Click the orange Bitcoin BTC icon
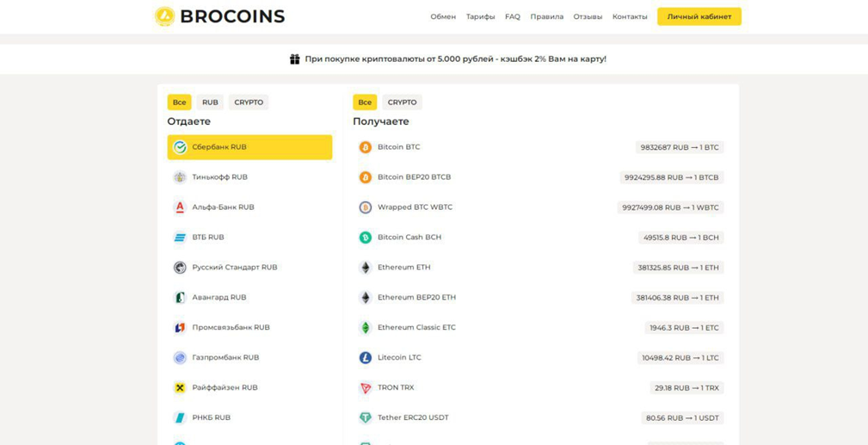Viewport: 868px width, 445px height. coord(366,147)
